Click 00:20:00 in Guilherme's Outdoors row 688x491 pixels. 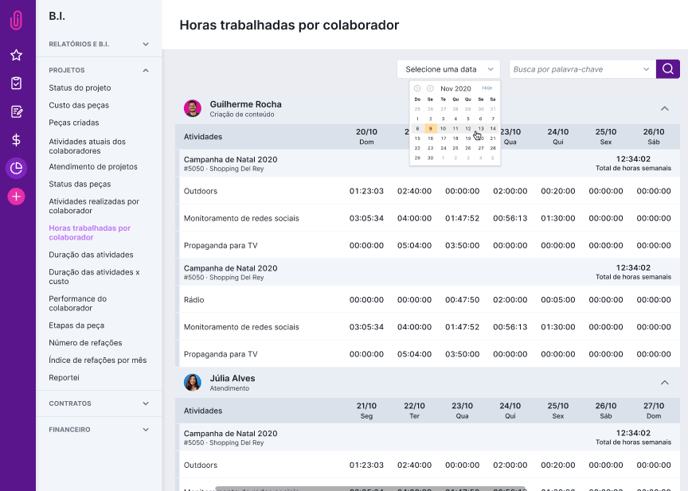click(x=558, y=191)
